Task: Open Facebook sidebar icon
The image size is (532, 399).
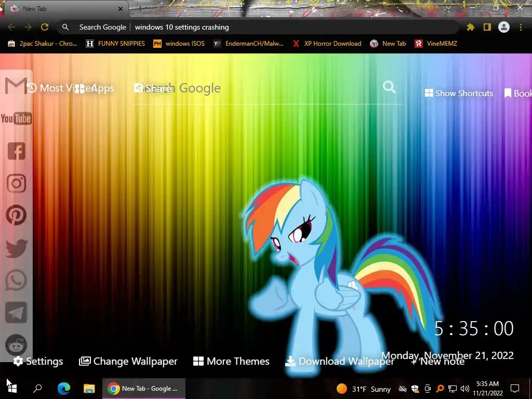Action: 16,151
